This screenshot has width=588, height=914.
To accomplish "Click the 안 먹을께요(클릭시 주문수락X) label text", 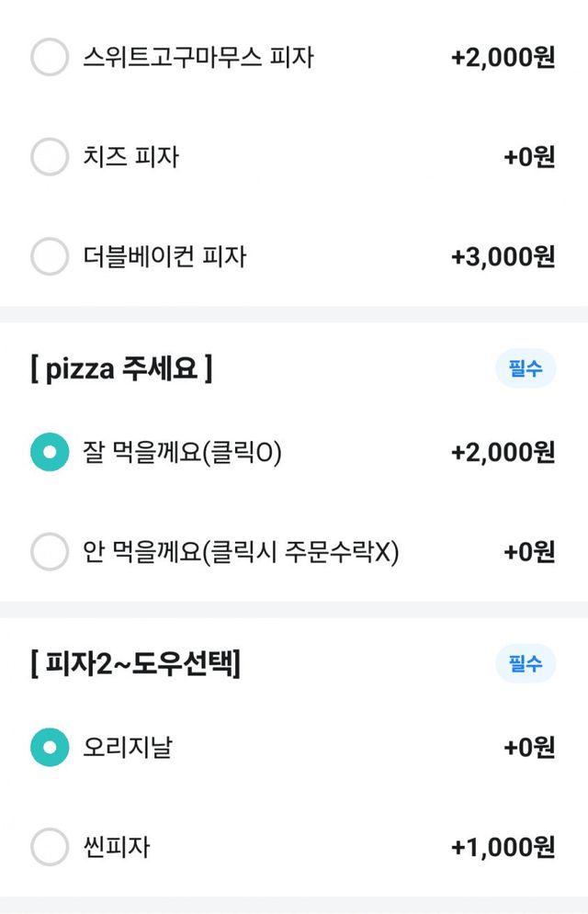I will coord(241,553).
